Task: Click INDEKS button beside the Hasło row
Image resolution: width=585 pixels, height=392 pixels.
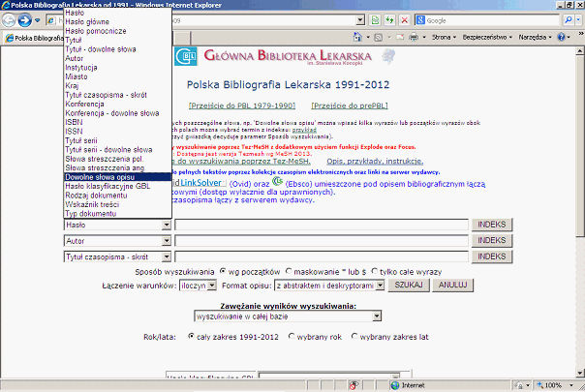Action: tap(492, 225)
